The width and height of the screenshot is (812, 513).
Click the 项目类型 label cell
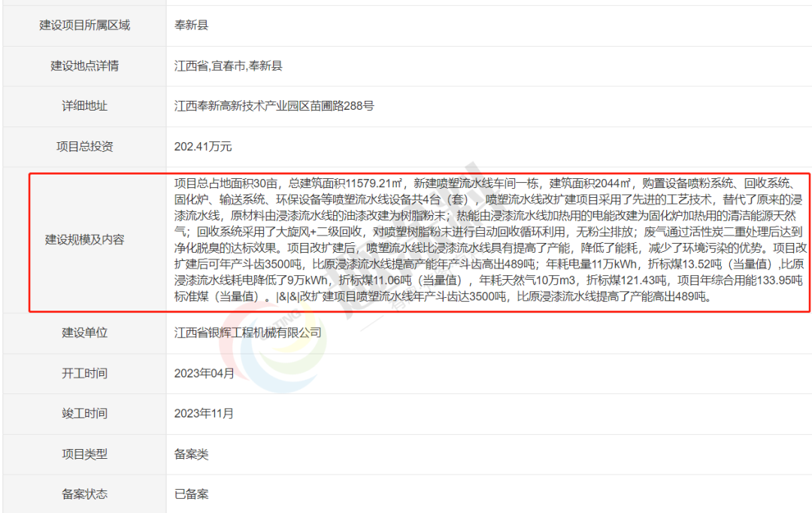(84, 454)
